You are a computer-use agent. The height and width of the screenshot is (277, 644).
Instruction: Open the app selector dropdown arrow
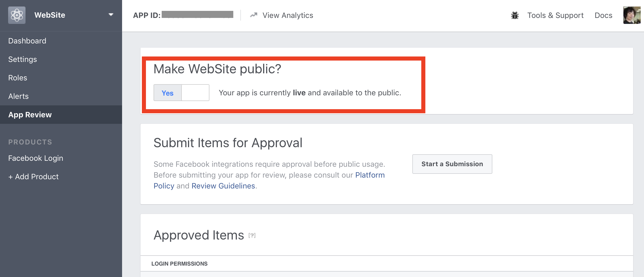tap(111, 15)
